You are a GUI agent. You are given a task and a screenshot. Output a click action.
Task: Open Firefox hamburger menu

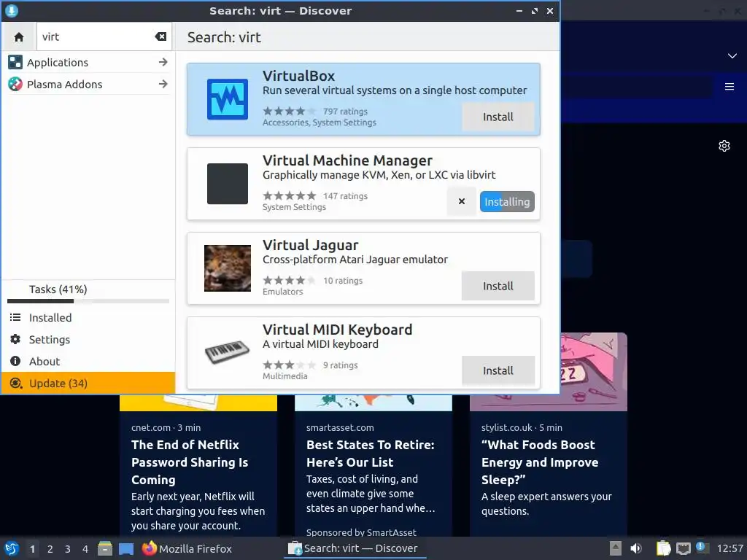729,87
